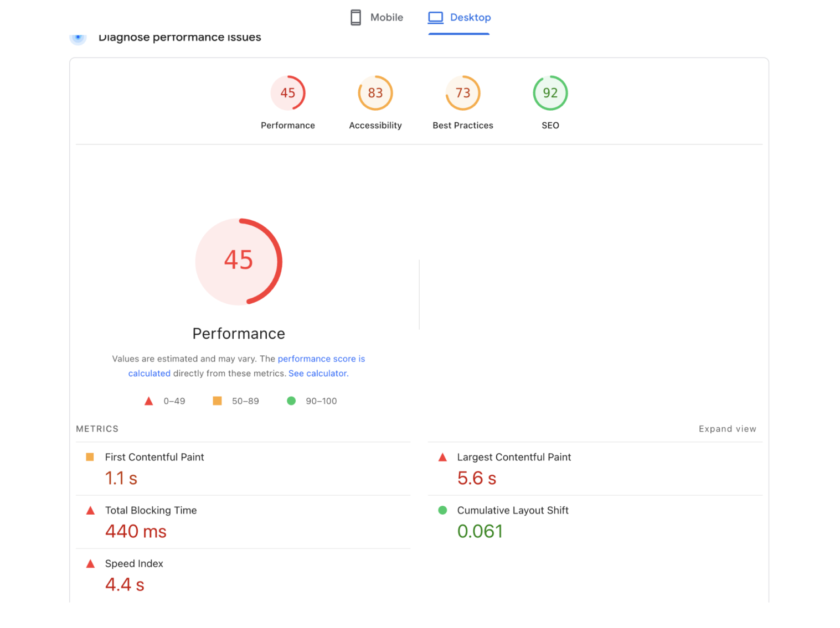
Task: Click the large Performance 45 gauge
Action: 239,261
